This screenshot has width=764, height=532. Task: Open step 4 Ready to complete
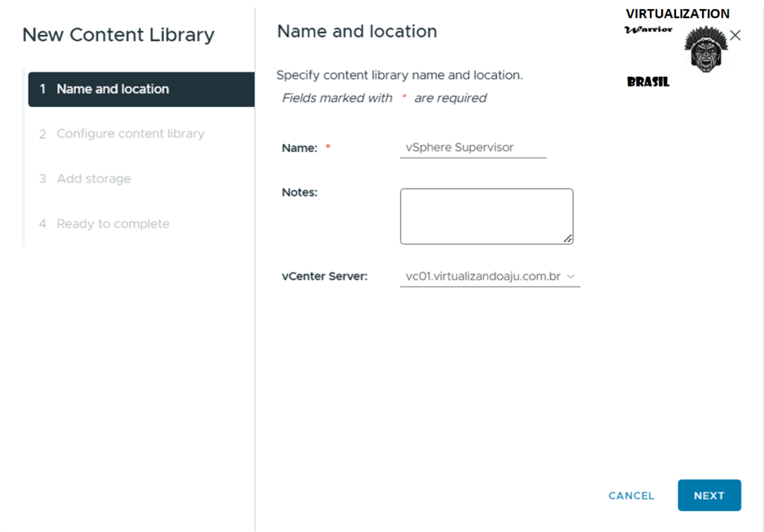pyautogui.click(x=113, y=224)
